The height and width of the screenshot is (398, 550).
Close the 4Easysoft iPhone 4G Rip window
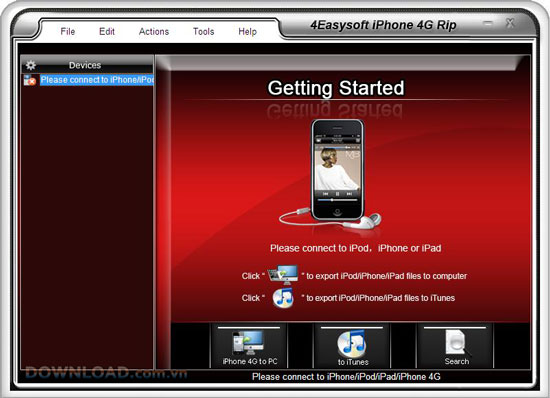pyautogui.click(x=510, y=23)
